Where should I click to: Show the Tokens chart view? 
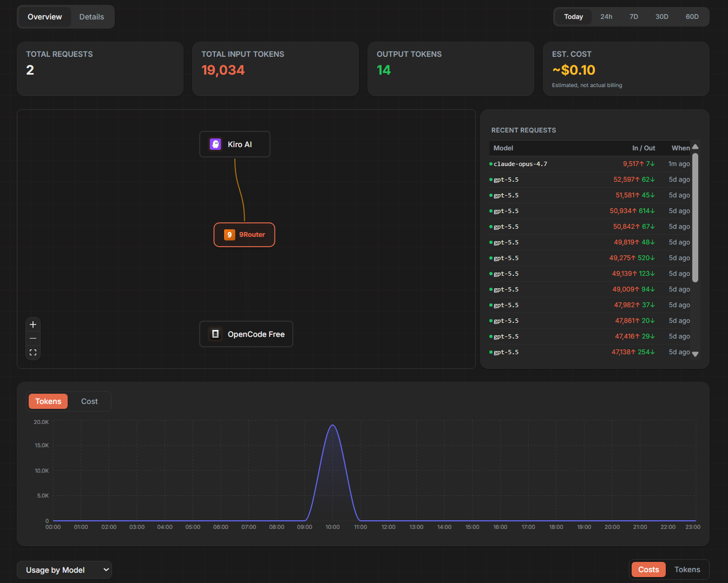(48, 401)
